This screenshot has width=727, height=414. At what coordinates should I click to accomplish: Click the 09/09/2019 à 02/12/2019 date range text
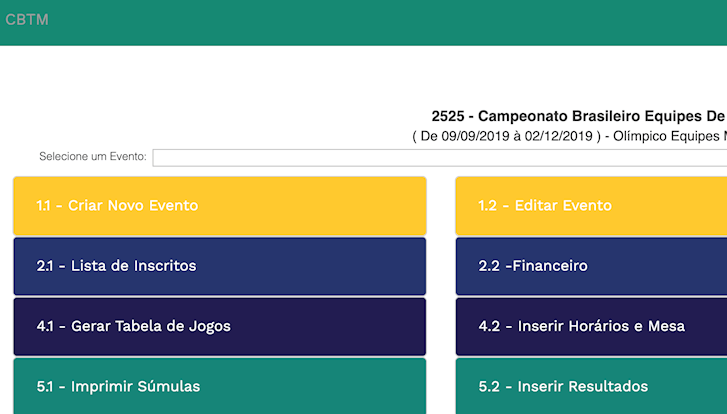507,135
